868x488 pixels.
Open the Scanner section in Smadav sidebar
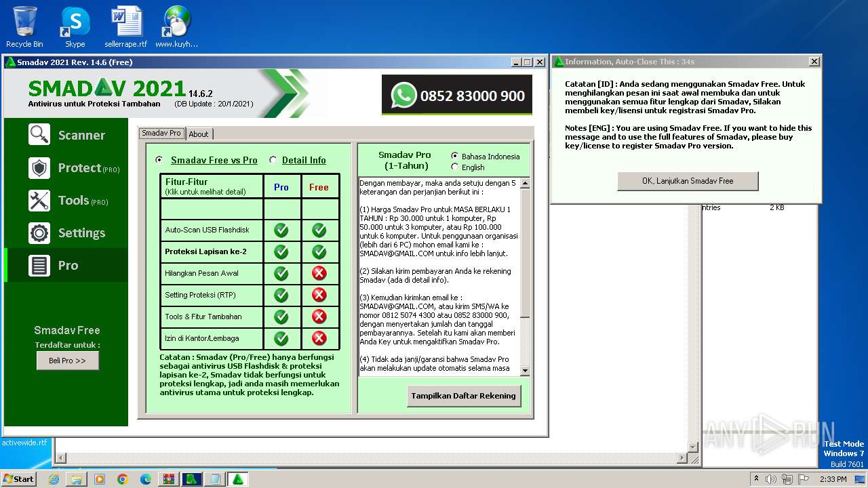click(66, 135)
